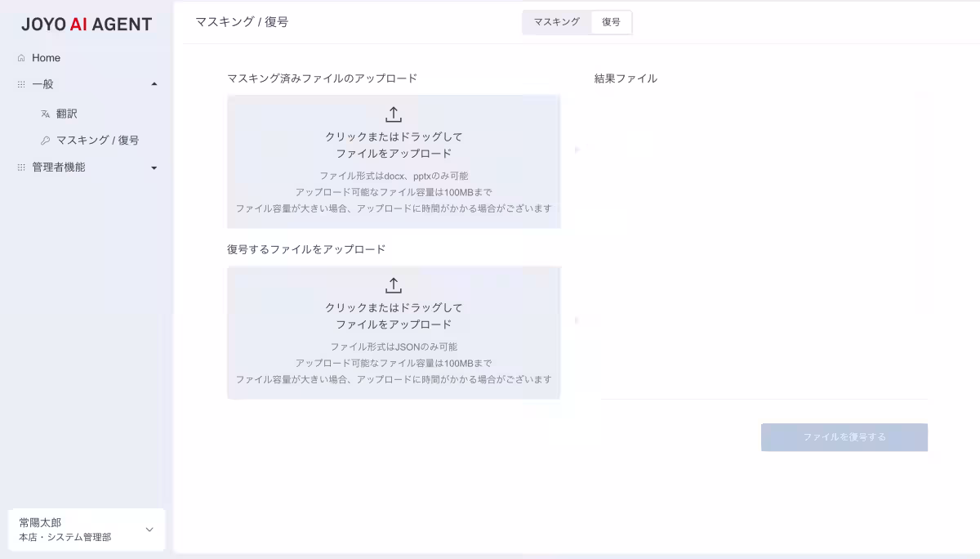Navigate to Home via the sidebar link

tap(47, 57)
